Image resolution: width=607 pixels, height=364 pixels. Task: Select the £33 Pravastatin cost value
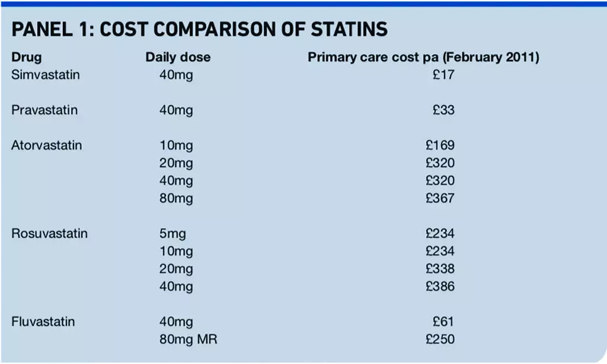pyautogui.click(x=443, y=110)
